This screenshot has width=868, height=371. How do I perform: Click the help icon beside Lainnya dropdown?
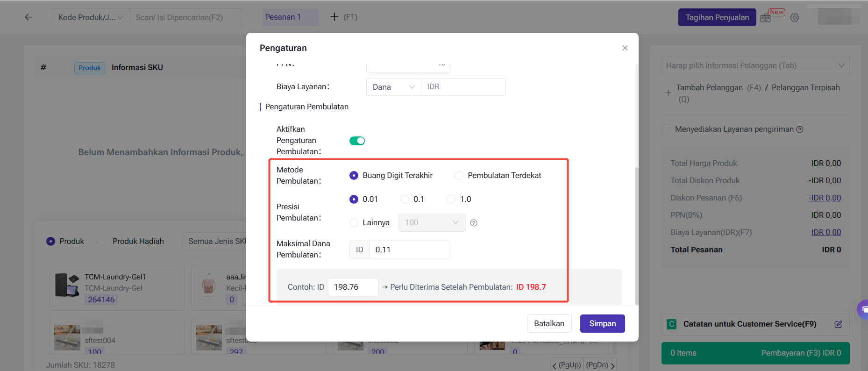click(x=474, y=223)
